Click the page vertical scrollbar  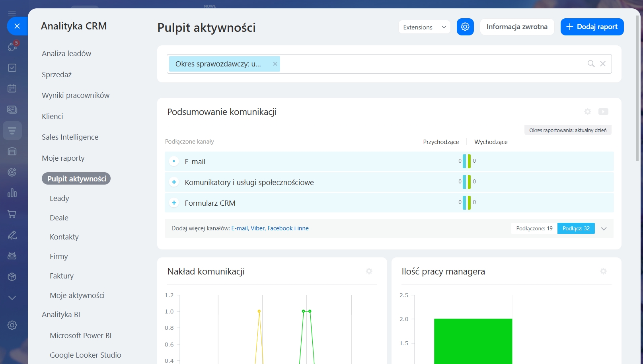(x=637, y=88)
